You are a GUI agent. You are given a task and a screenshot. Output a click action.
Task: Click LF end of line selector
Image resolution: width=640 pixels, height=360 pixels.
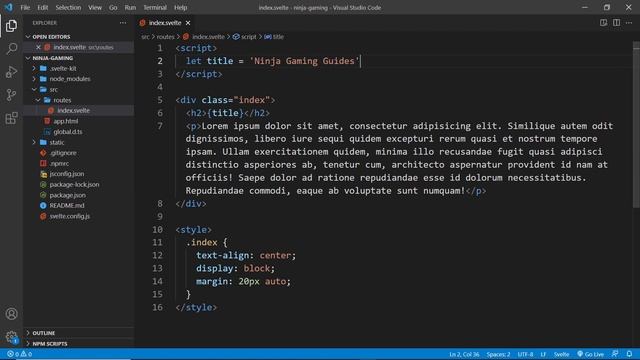pyautogui.click(x=543, y=354)
